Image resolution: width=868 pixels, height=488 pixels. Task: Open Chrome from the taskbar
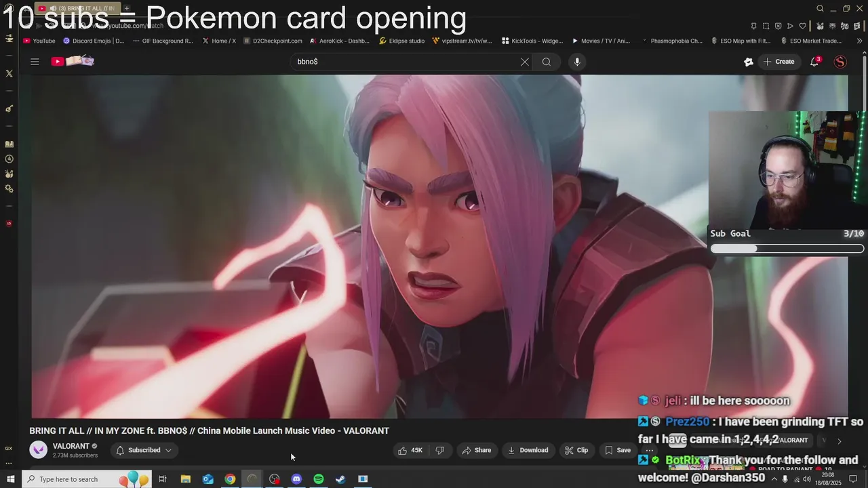230,479
